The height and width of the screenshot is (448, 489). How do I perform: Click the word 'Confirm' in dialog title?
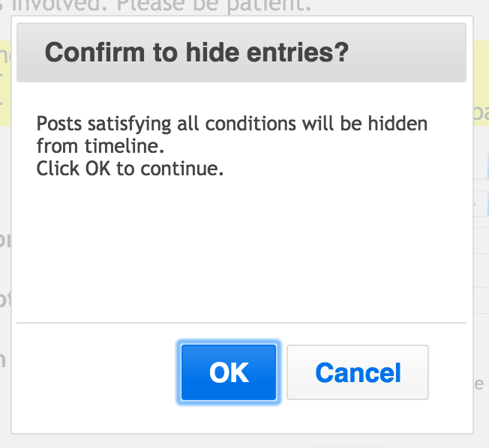click(x=94, y=52)
